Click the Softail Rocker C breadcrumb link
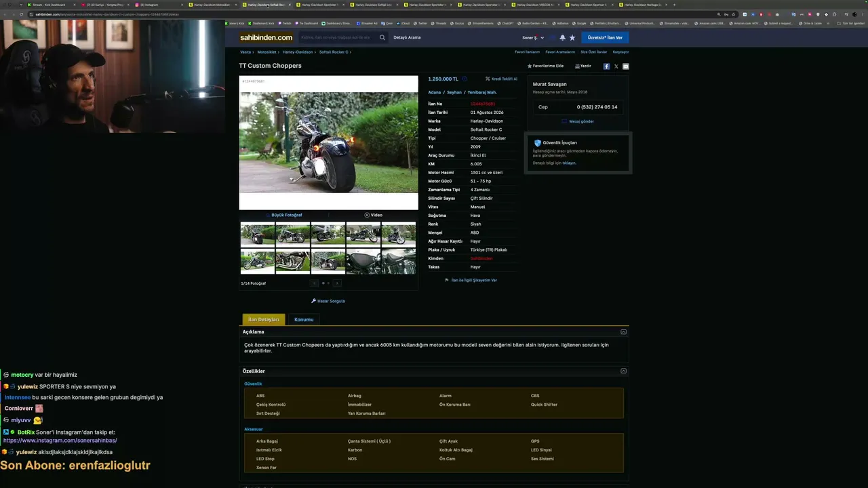 (x=334, y=52)
